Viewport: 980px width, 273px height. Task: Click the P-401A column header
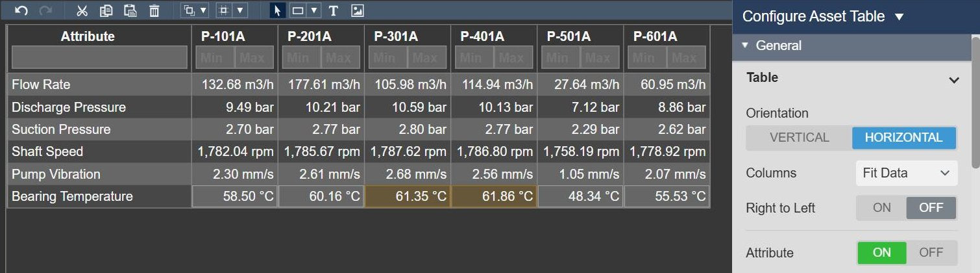[x=482, y=36]
